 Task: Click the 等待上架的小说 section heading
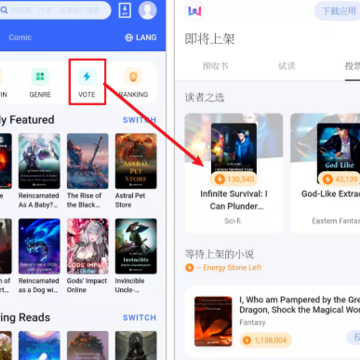219,254
